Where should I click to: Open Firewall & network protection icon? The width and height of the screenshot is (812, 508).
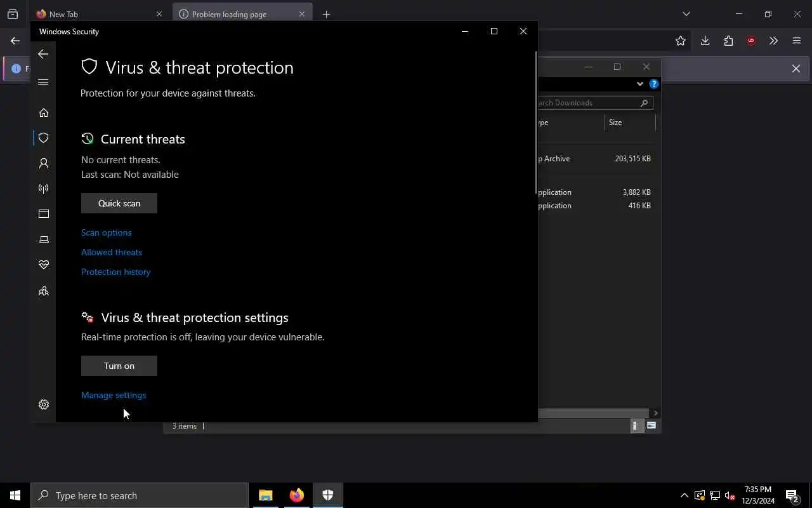(44, 189)
